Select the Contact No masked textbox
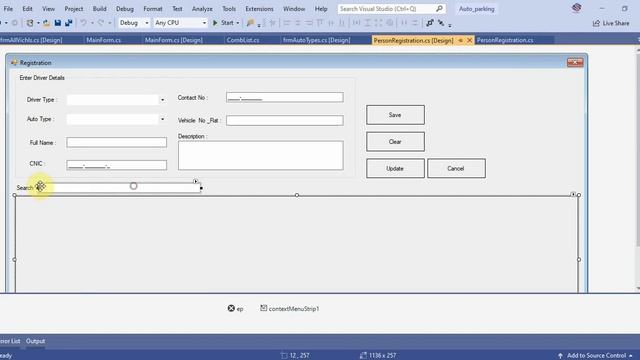 coord(284,97)
